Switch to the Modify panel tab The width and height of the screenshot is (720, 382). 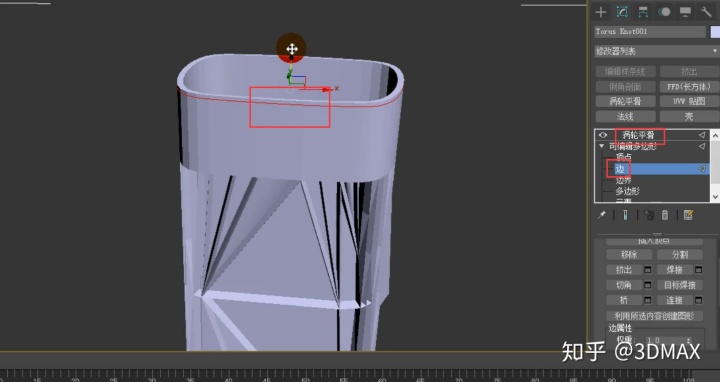[x=622, y=12]
